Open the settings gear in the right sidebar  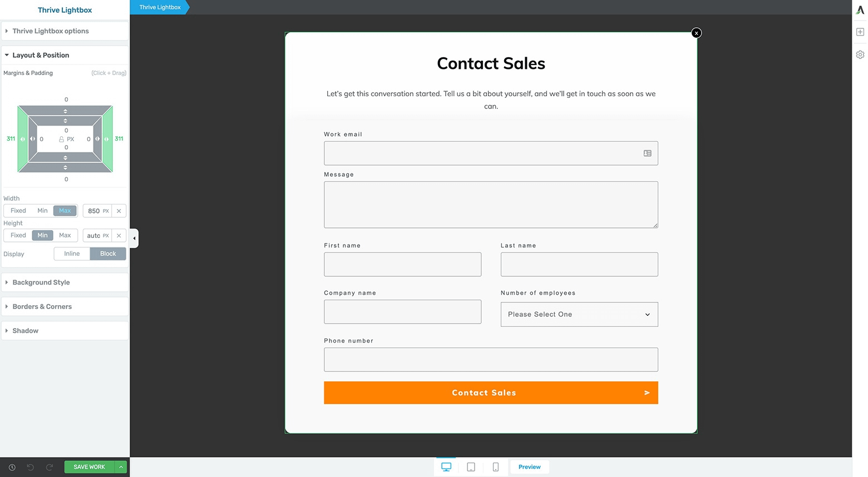[860, 54]
